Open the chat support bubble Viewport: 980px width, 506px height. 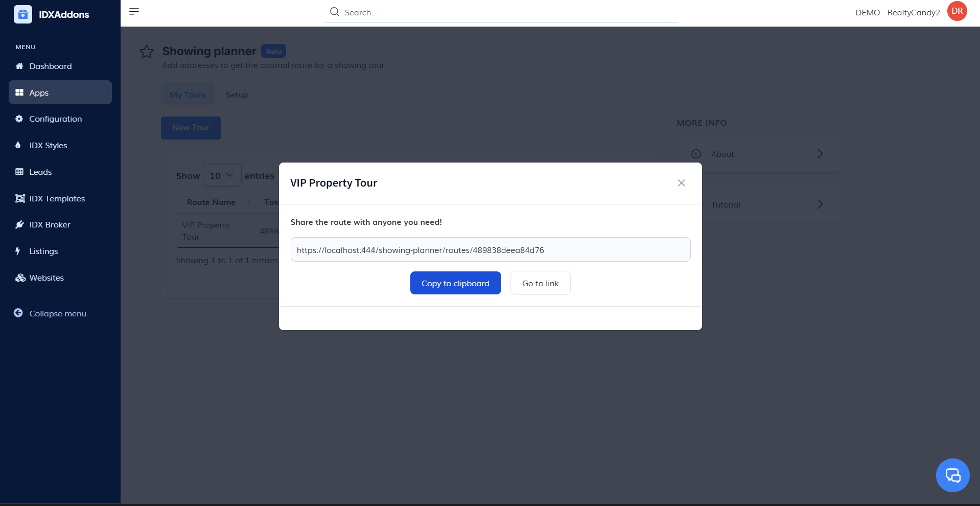tap(952, 475)
